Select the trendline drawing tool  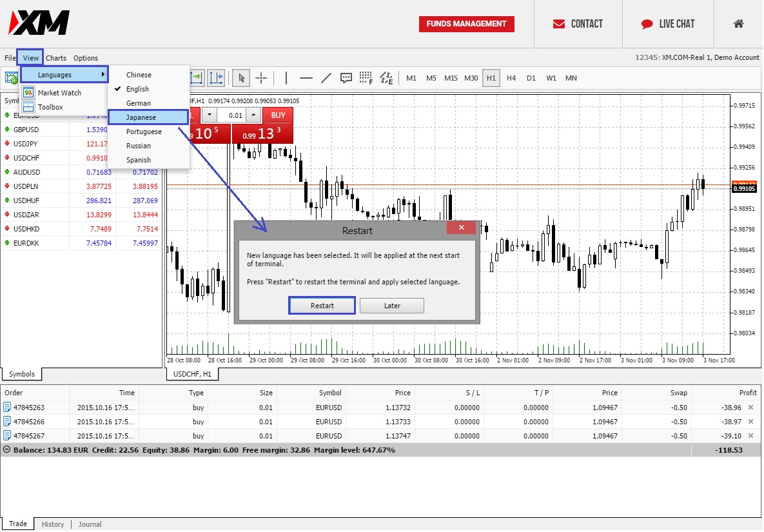point(326,78)
